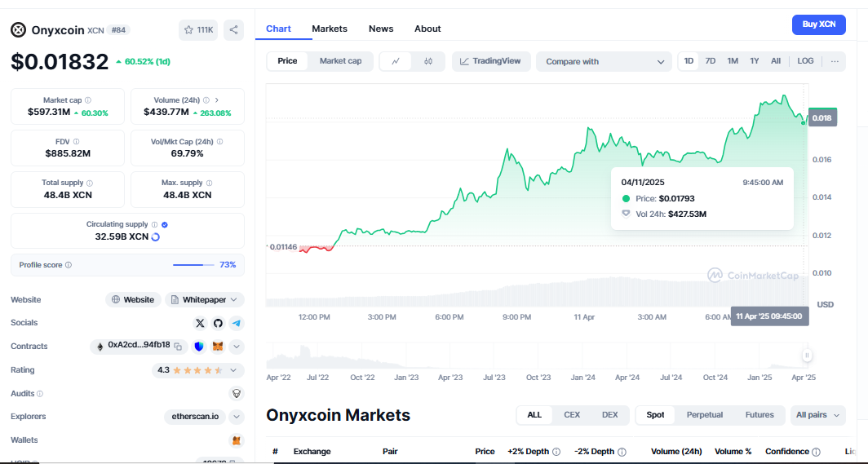Open Total supply info icon
This screenshot has width=868, height=464.
pos(90,183)
